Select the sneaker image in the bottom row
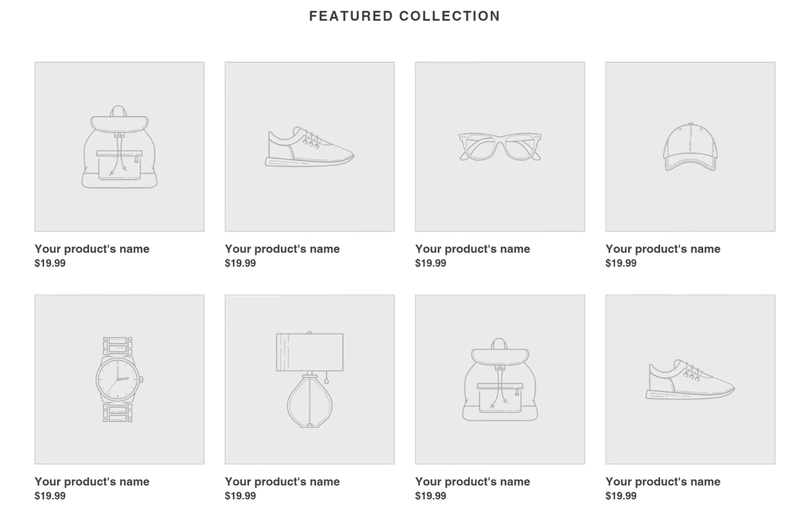 point(690,379)
